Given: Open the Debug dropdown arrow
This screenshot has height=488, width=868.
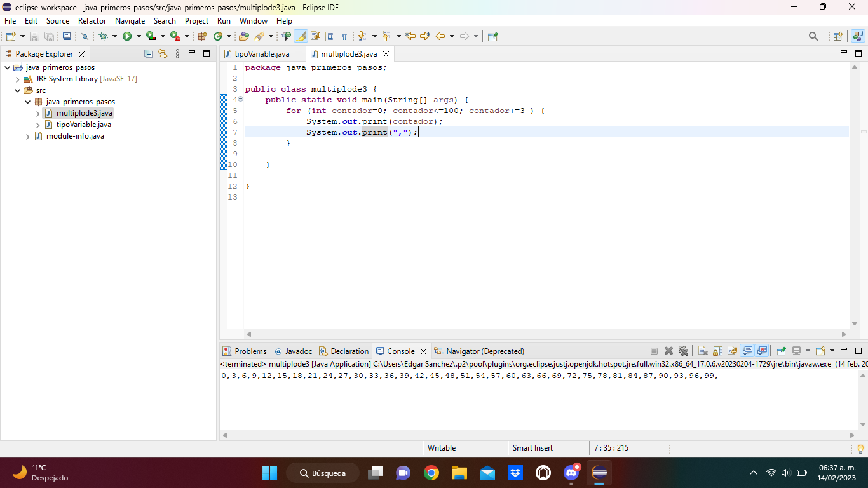Looking at the screenshot, I should click(114, 36).
